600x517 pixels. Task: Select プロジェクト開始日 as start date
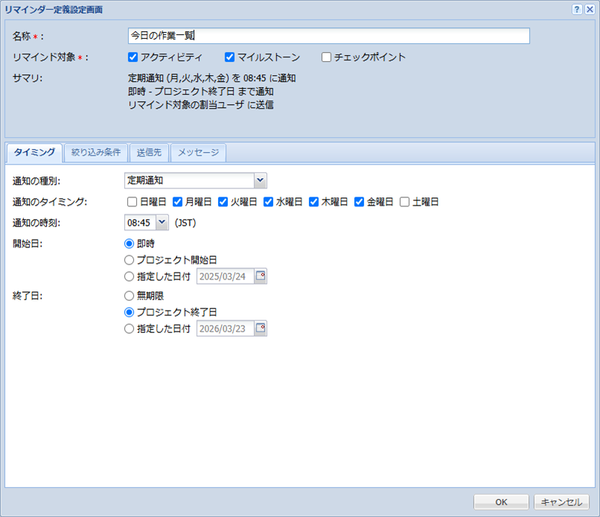[129, 259]
